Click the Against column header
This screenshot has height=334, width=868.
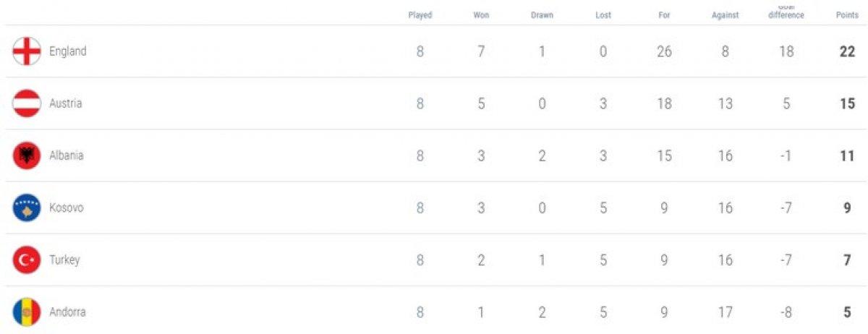coord(725,15)
